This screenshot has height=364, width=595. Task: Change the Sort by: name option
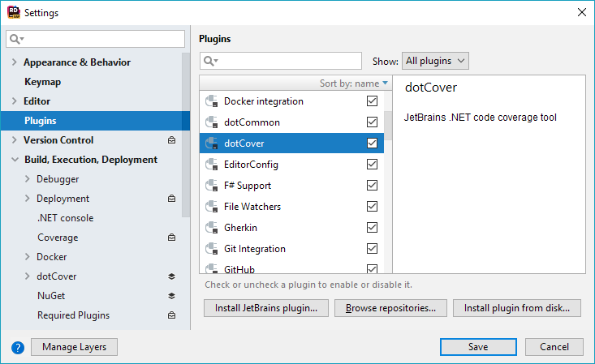[x=353, y=84]
